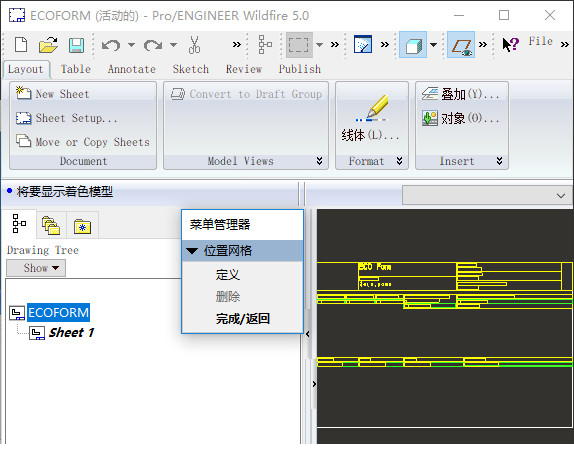Click the context help pointer icon

(510, 44)
